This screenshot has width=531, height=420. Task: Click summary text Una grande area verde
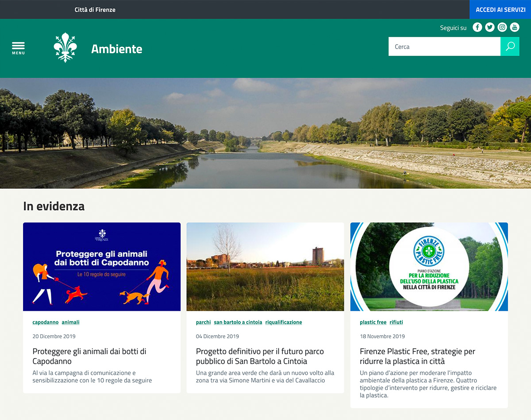pos(265,377)
